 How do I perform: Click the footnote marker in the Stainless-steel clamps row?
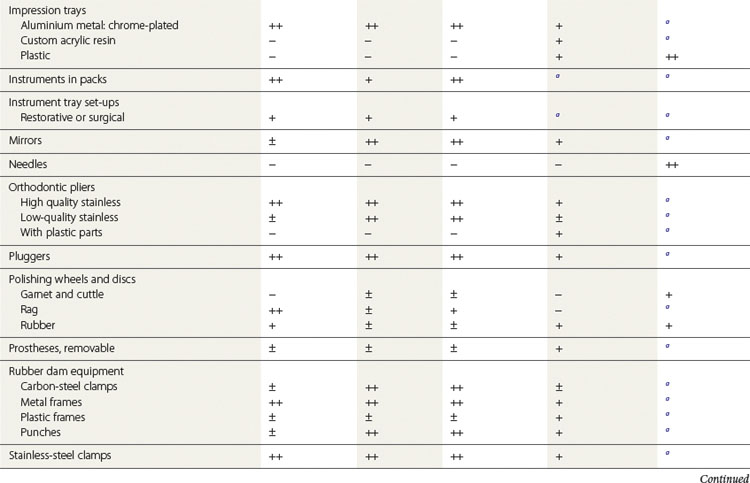point(667,453)
